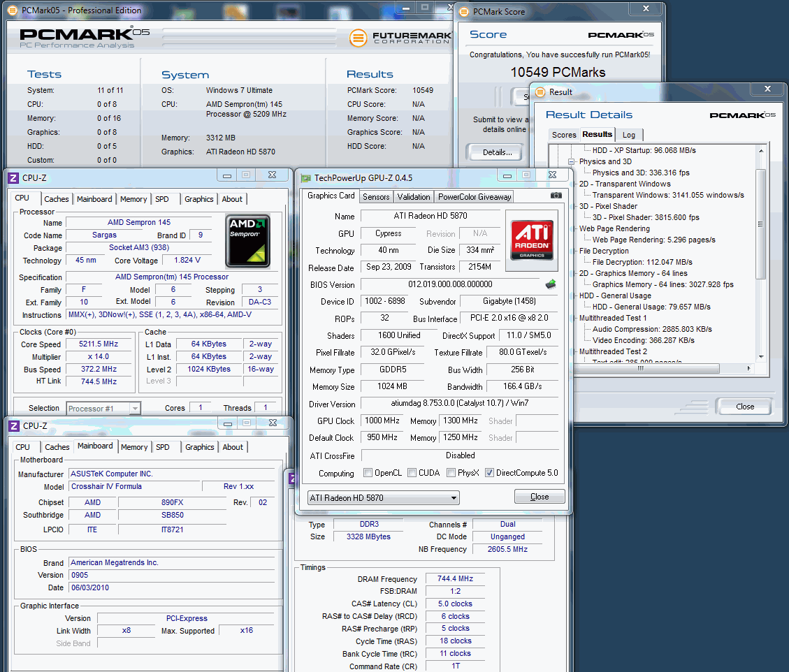This screenshot has height=672, width=789.
Task: Select the Results tab in Result Details
Action: (598, 134)
